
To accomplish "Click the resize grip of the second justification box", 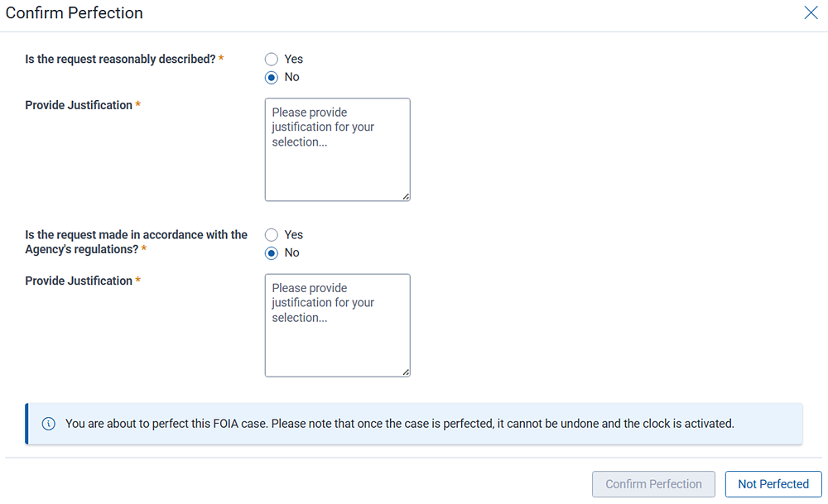I will click(406, 372).
